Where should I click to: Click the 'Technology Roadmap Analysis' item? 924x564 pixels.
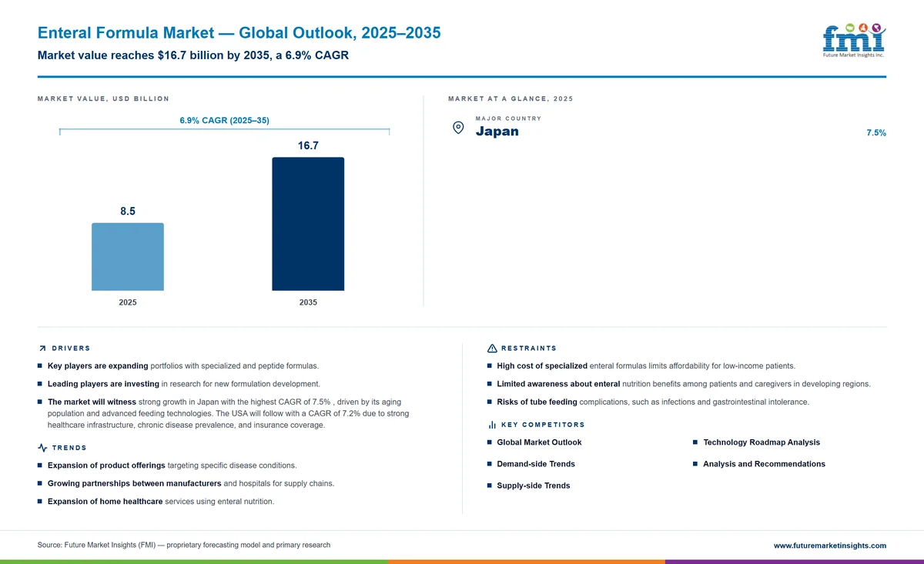pos(762,442)
